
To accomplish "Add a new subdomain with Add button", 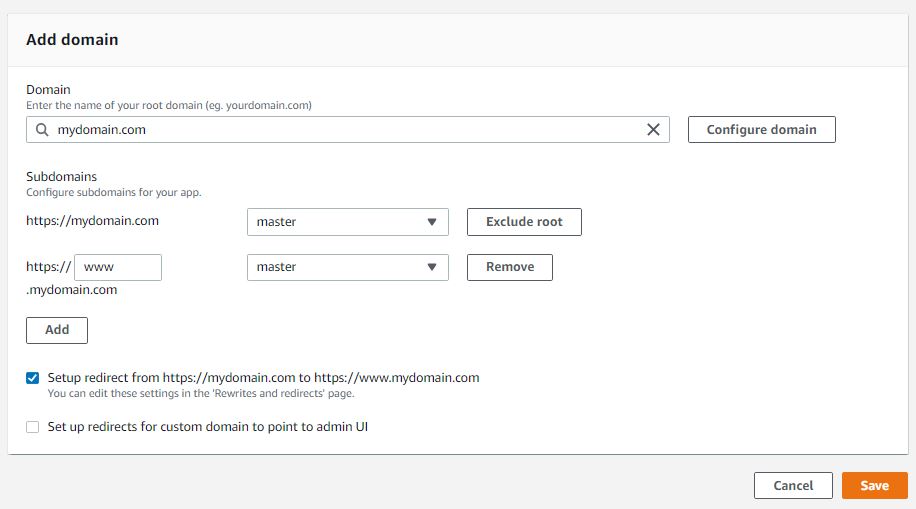I will point(57,330).
